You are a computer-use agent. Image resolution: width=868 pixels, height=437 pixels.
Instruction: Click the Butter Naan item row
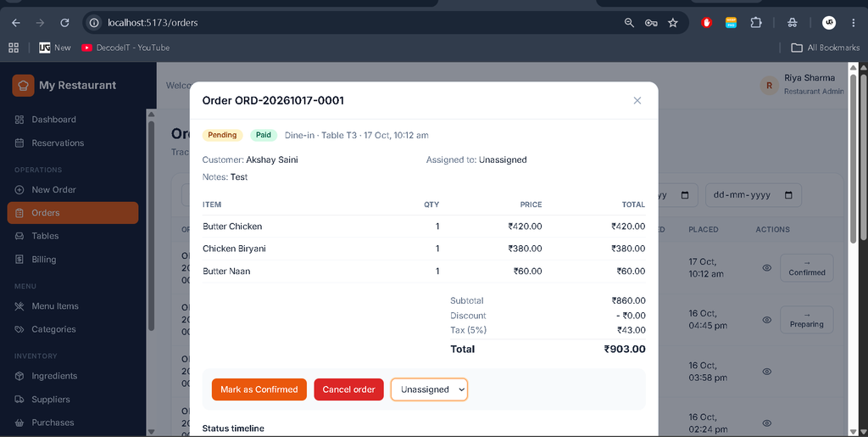pos(424,272)
